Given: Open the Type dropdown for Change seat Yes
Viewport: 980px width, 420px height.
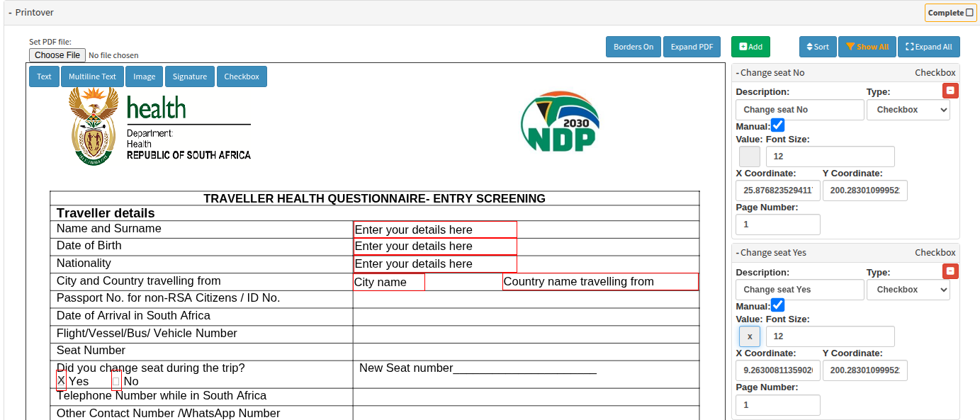Looking at the screenshot, I should click(908, 290).
